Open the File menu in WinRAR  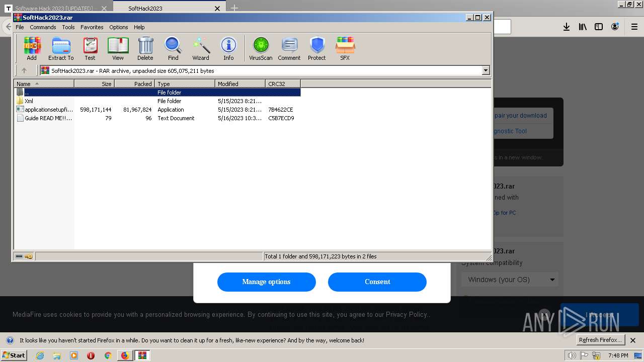20,27
